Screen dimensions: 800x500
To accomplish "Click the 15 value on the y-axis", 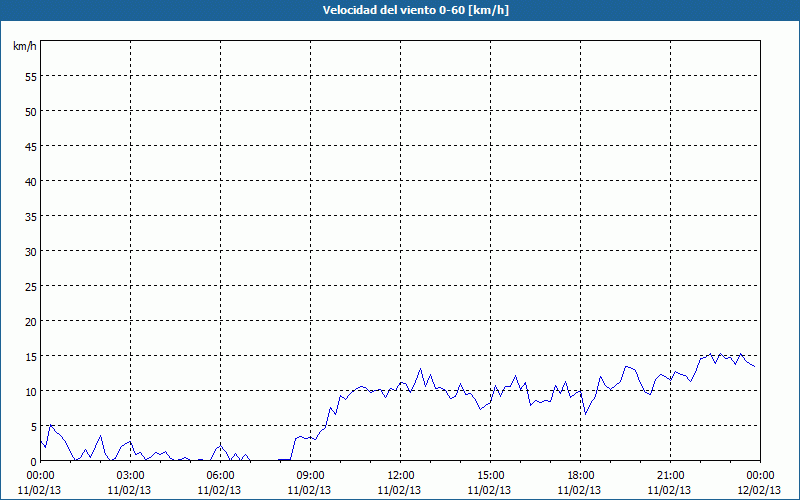I will [31, 356].
